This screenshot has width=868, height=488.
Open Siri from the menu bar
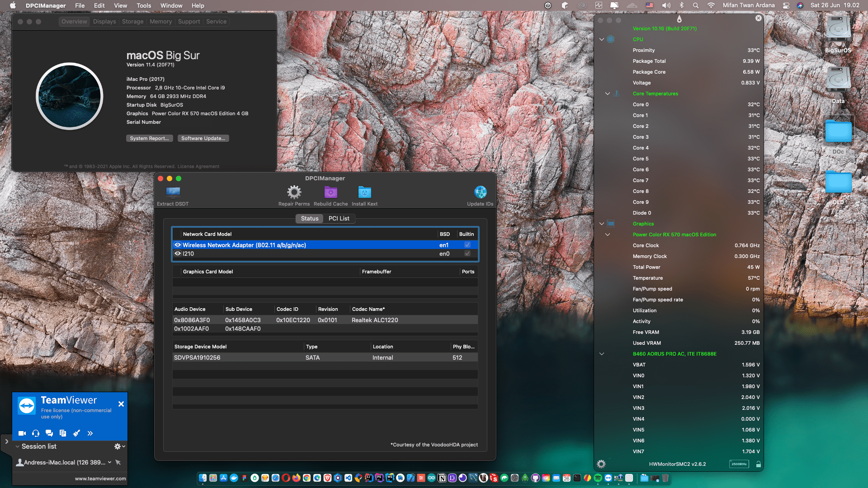tap(800, 5)
